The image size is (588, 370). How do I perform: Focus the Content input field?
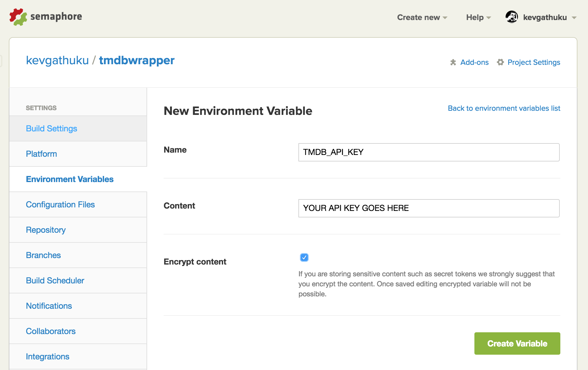[429, 208]
